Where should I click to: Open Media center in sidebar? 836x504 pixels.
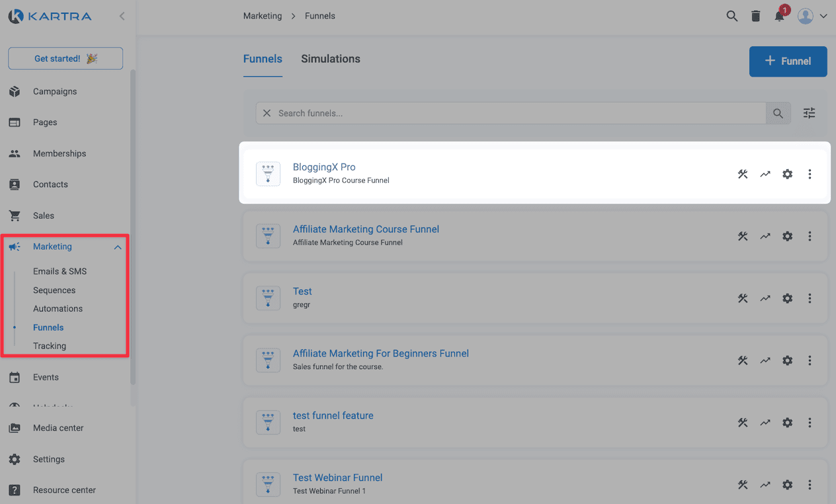(x=58, y=428)
